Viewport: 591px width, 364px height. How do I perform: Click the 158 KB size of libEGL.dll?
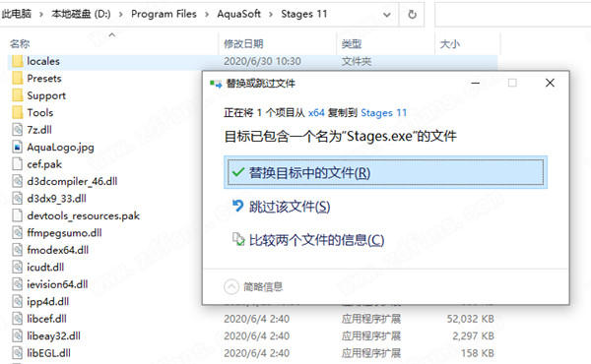pos(477,353)
